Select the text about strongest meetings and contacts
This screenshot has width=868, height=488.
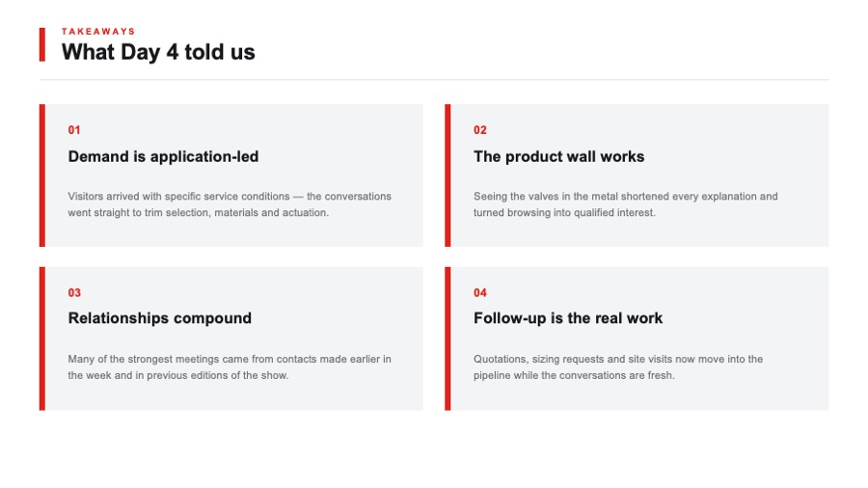tap(230, 366)
